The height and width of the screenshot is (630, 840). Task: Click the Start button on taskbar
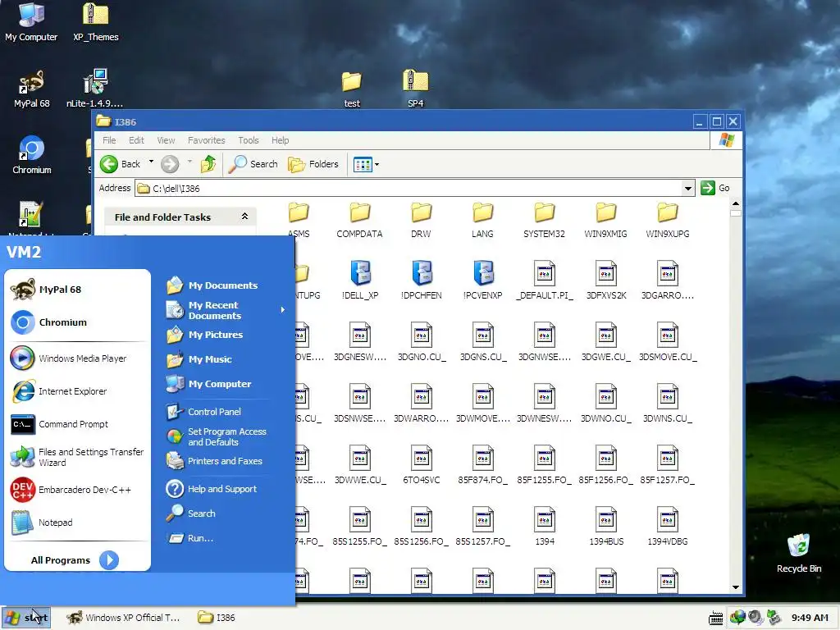(x=26, y=618)
